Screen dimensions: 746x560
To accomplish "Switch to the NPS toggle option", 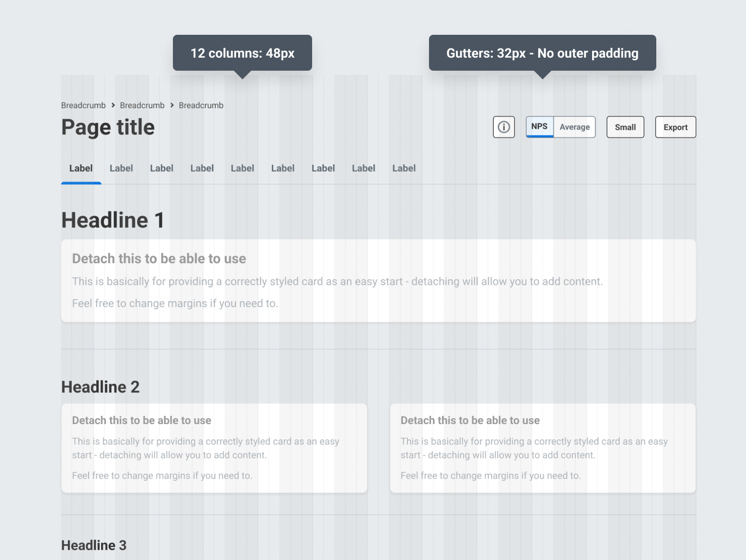I will (x=539, y=127).
